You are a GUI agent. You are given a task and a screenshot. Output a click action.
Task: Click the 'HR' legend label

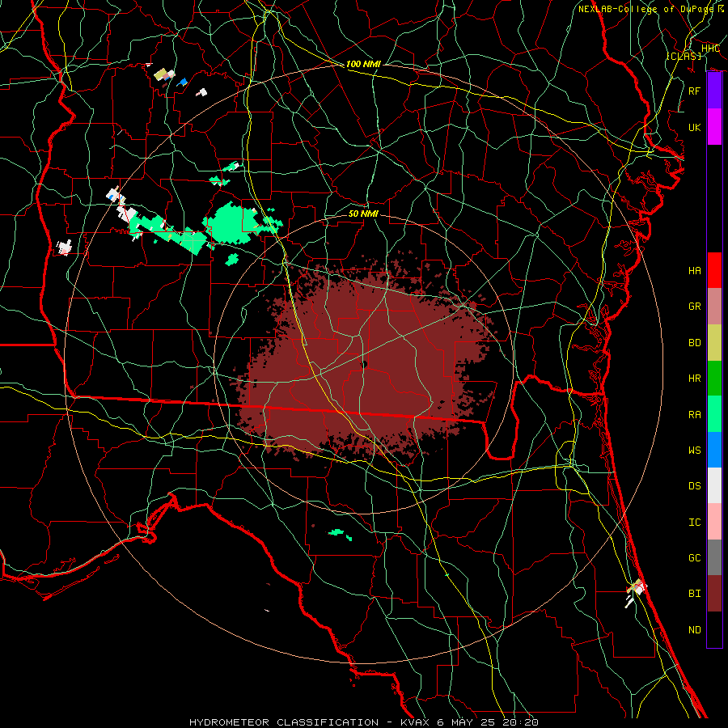pyautogui.click(x=695, y=379)
